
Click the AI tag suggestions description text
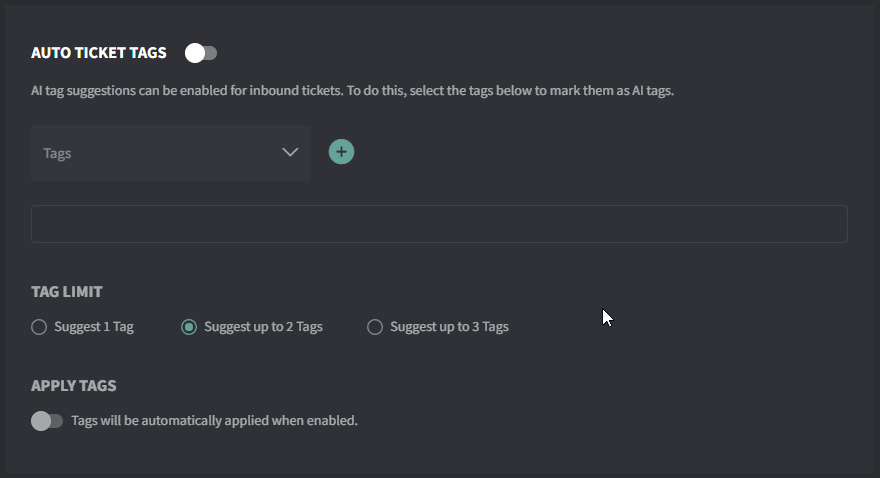click(352, 91)
